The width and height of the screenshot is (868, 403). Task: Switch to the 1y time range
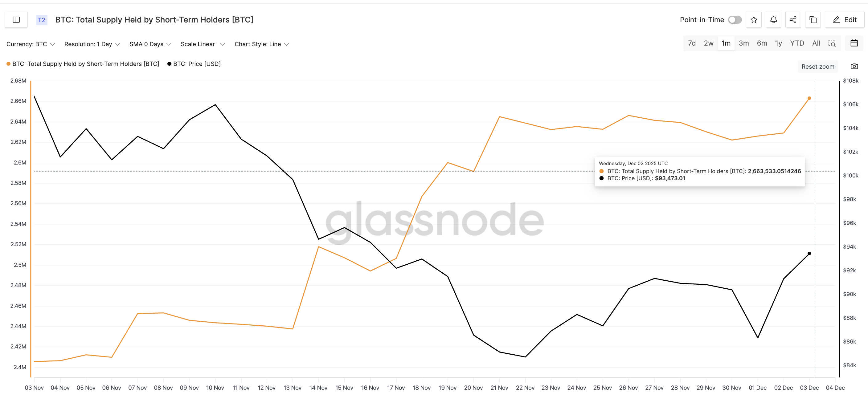[779, 43]
